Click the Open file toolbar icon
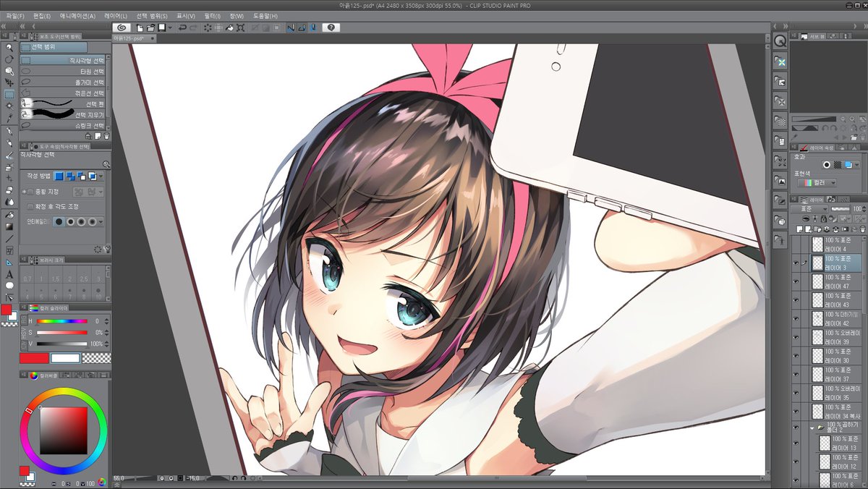Screen dimensions: 868x489 (150, 27)
